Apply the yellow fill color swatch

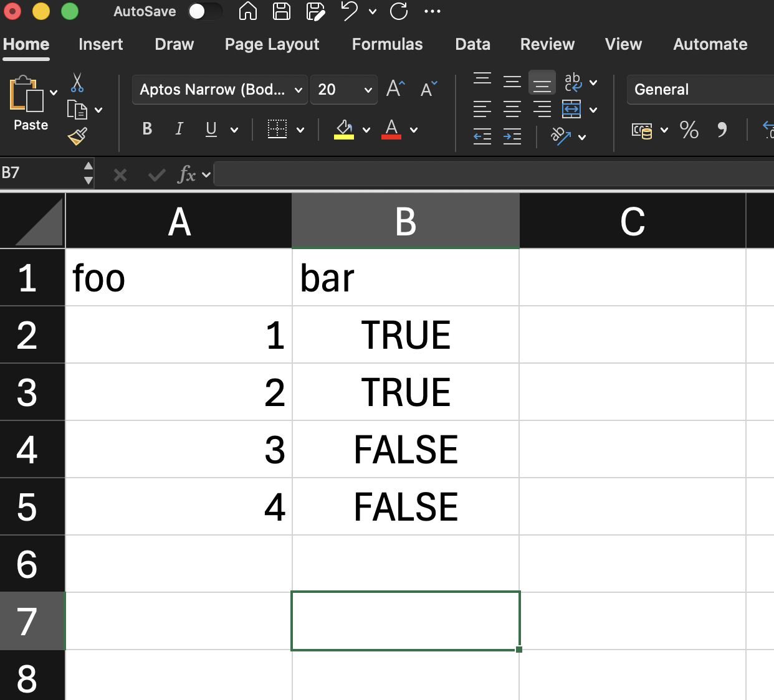click(x=344, y=130)
